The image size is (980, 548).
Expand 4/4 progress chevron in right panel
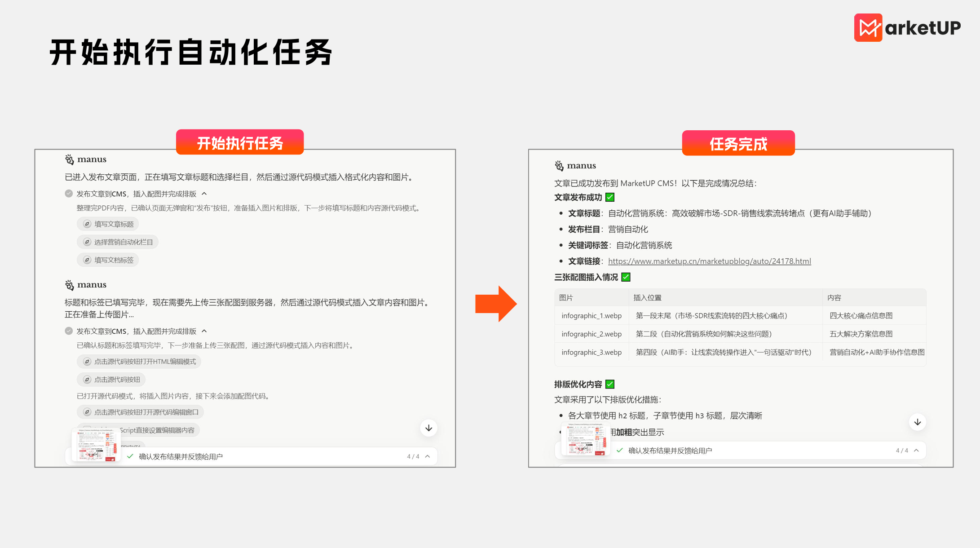tap(916, 451)
